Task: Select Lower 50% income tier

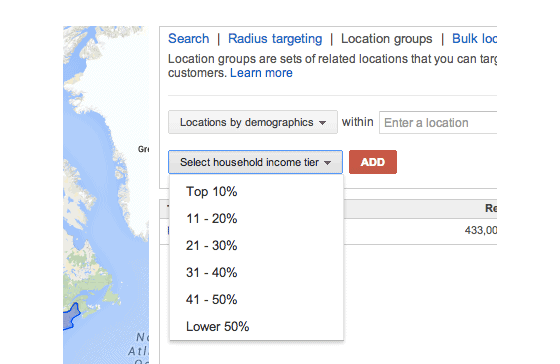Action: coord(256,326)
